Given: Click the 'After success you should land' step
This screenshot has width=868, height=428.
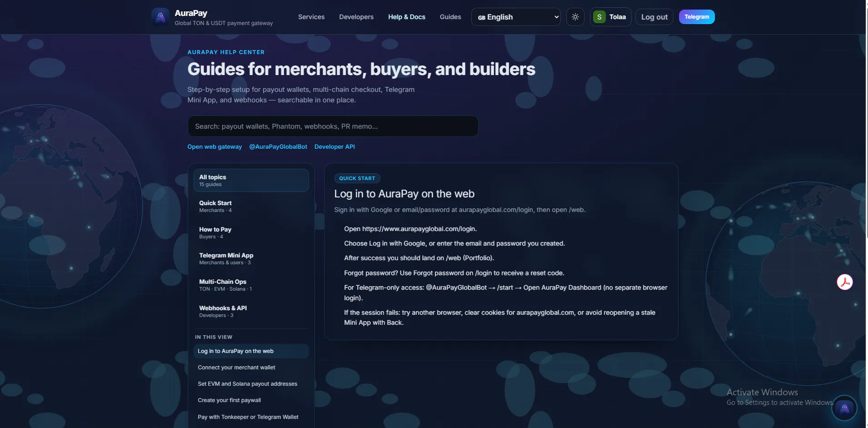Looking at the screenshot, I should 419,258.
